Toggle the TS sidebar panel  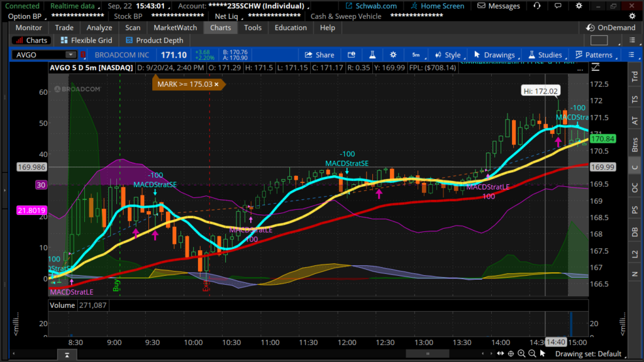point(635,99)
